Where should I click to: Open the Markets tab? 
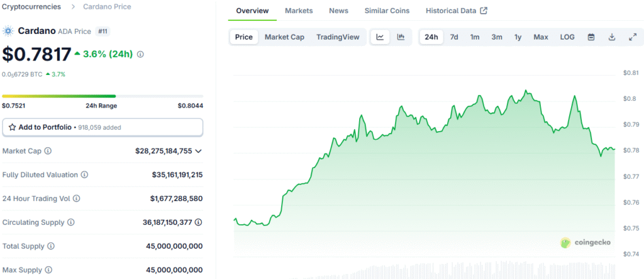[x=299, y=11]
